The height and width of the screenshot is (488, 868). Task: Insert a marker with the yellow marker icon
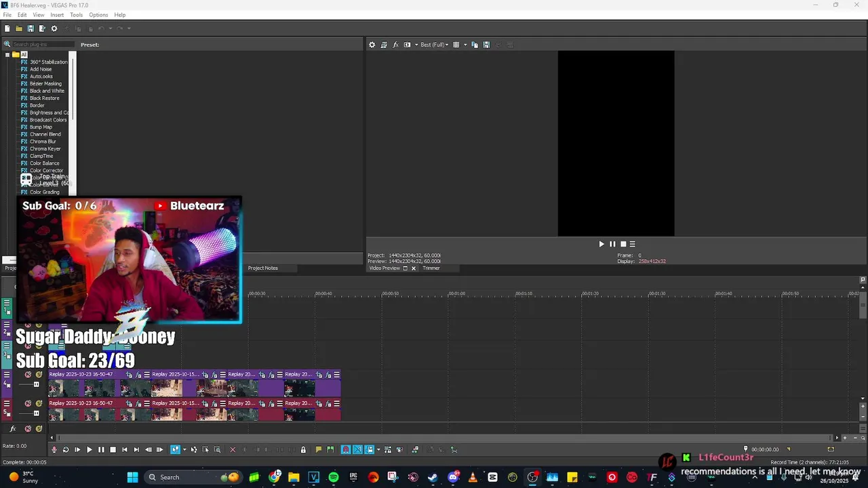click(318, 449)
